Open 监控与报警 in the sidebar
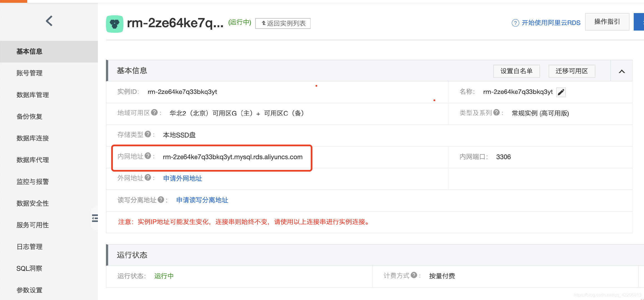Viewport: 644px width, 300px height. tap(49, 181)
